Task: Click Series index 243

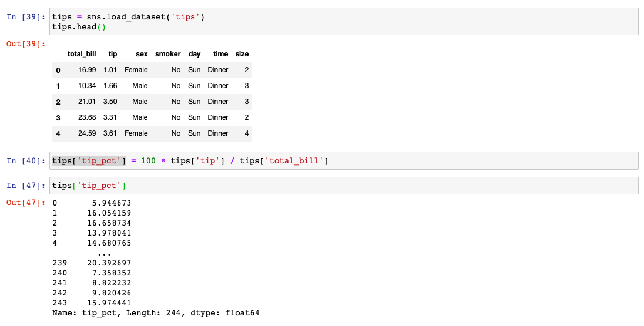Action: point(59,303)
